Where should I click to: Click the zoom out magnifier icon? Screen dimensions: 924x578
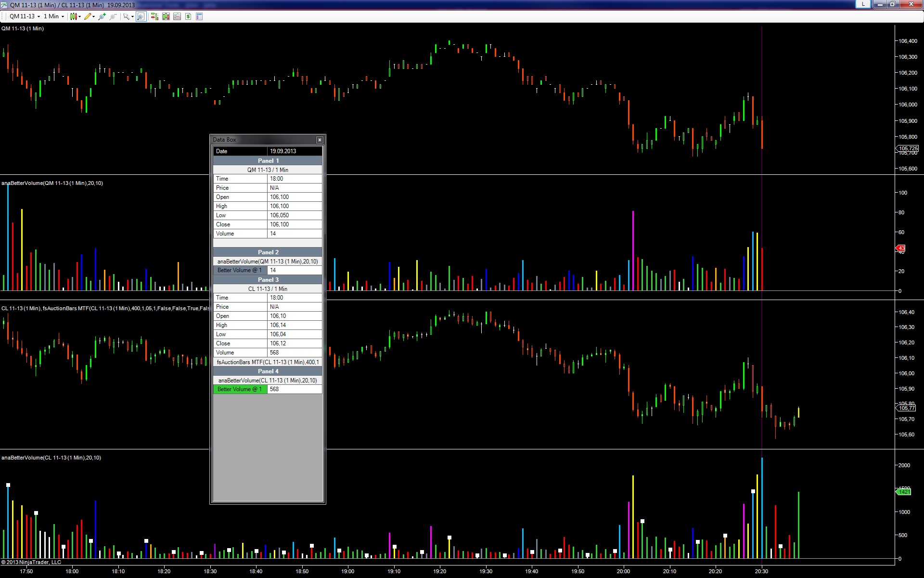113,16
